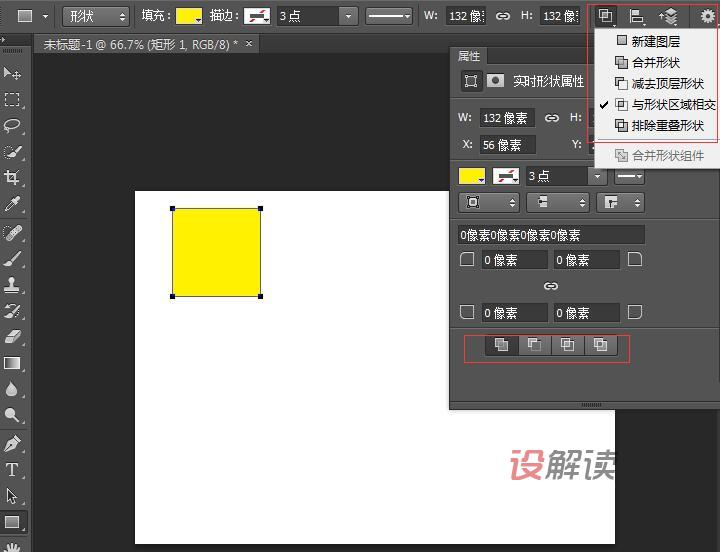The width and height of the screenshot is (720, 552).
Task: Choose the Eyedropper tool
Action: [x=13, y=205]
